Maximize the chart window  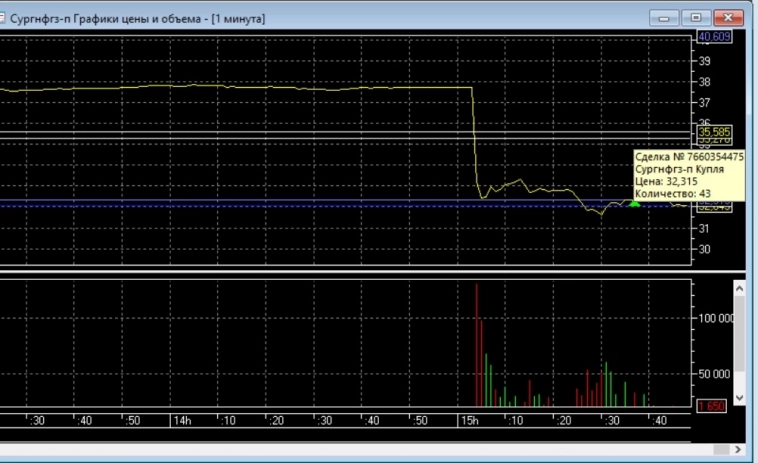point(695,18)
